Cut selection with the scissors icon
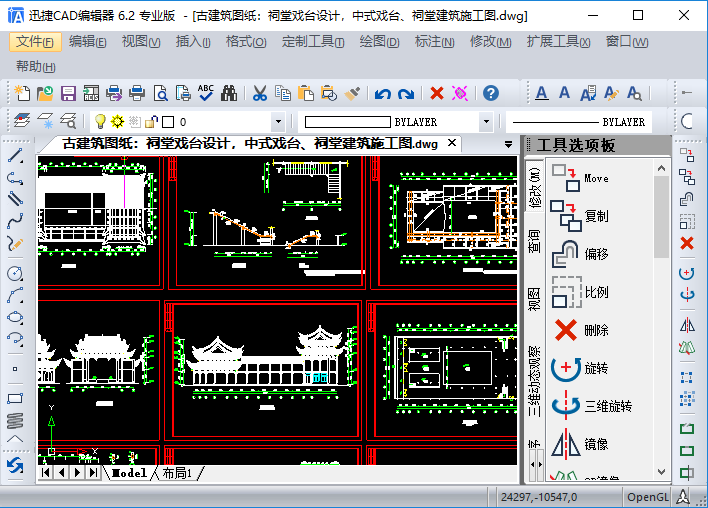 pos(260,93)
